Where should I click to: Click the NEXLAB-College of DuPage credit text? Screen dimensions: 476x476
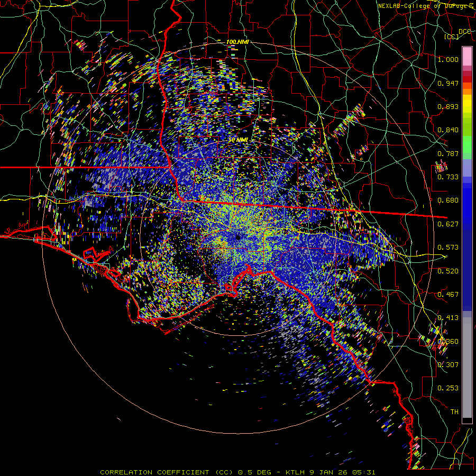(426, 6)
